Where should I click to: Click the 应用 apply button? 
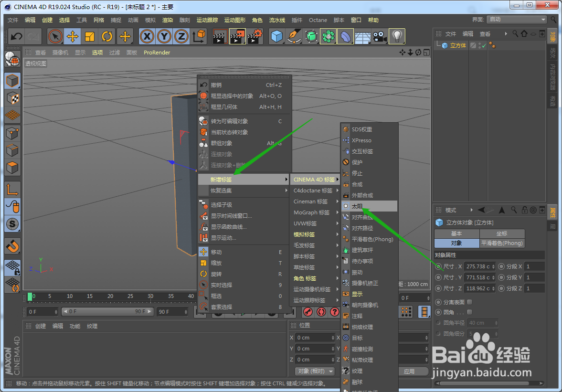409,371
